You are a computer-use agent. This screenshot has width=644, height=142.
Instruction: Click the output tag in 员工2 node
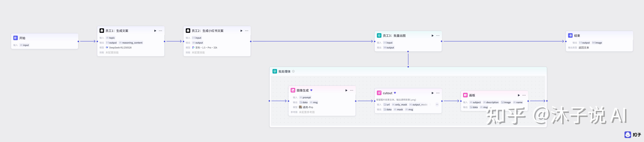[x=198, y=43]
